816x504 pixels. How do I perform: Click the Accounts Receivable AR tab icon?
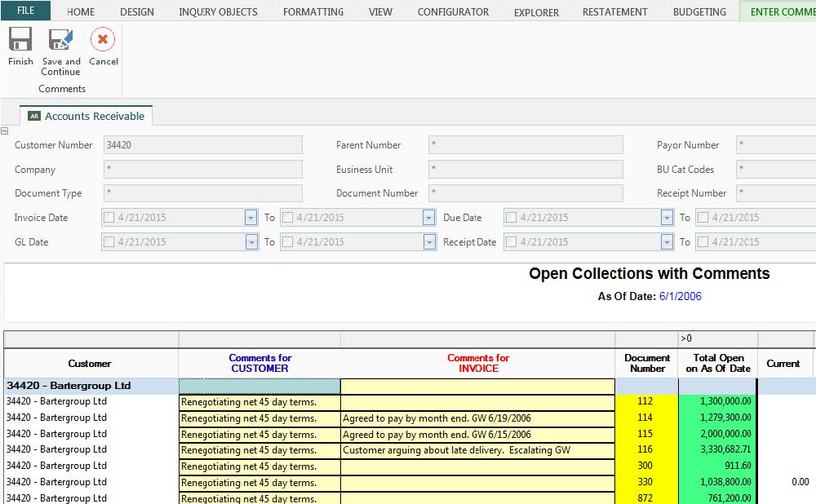click(34, 117)
